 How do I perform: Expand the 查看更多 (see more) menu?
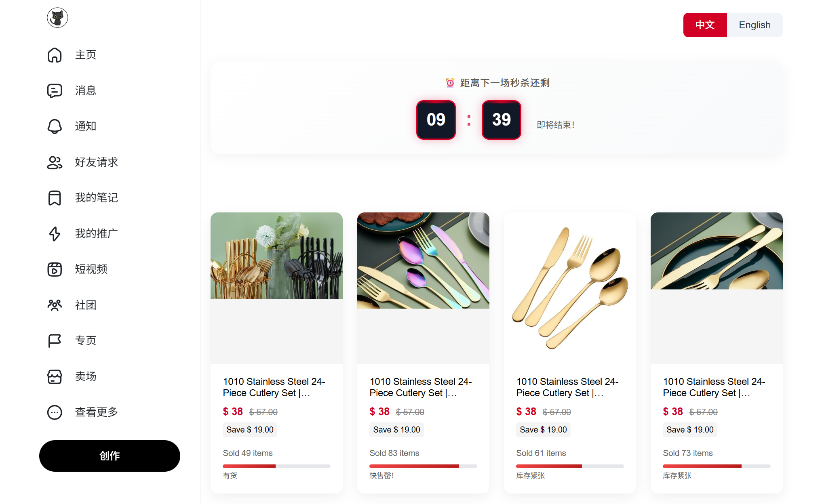tap(55, 412)
